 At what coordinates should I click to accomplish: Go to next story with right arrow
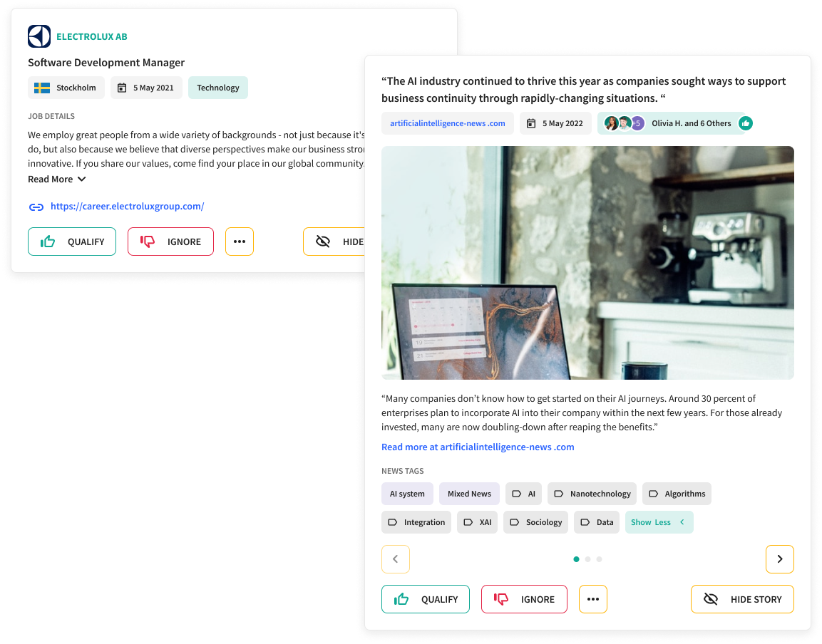tap(779, 559)
